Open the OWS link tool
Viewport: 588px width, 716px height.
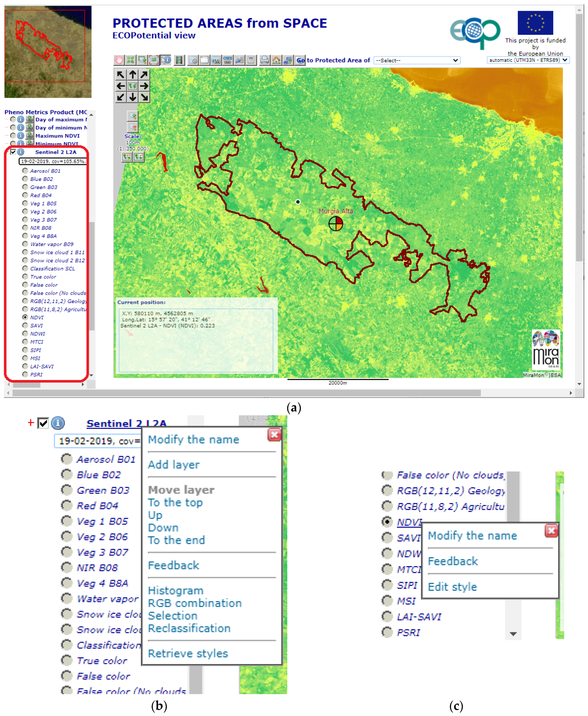228,60
